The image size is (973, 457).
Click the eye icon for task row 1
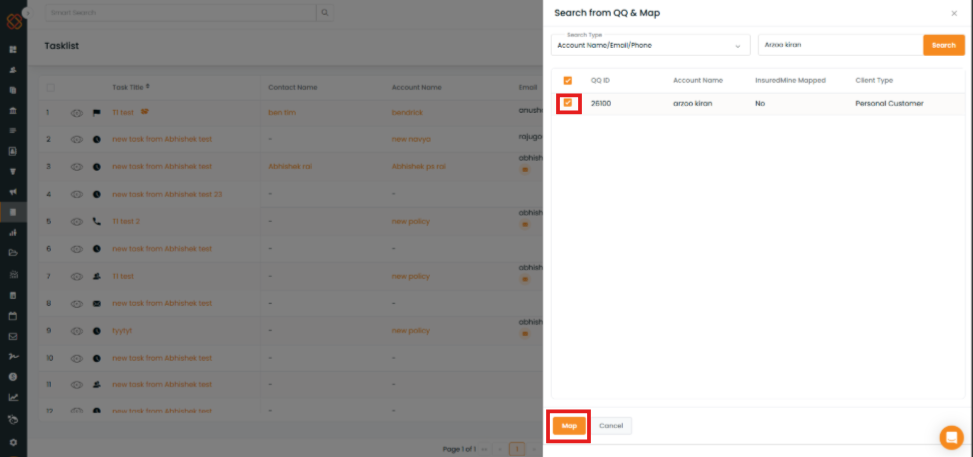[x=76, y=113]
